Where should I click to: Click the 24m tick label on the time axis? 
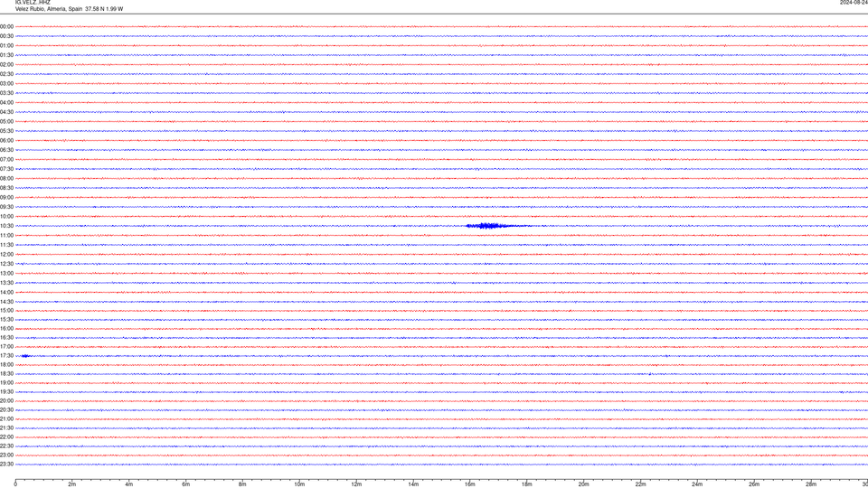[x=697, y=484]
